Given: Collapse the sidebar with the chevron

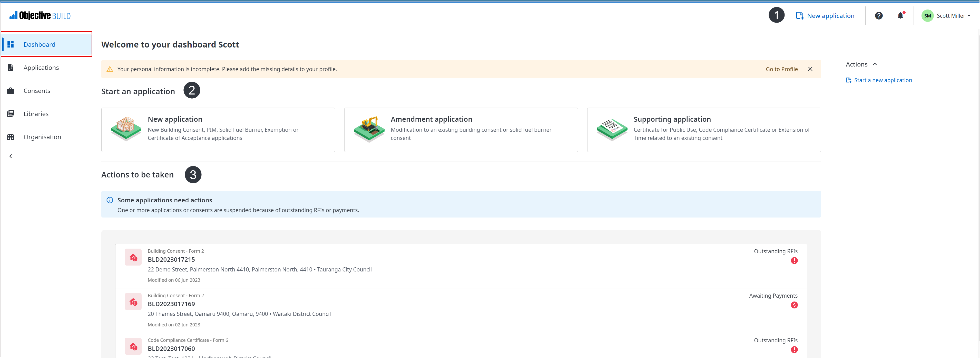Looking at the screenshot, I should (x=11, y=156).
